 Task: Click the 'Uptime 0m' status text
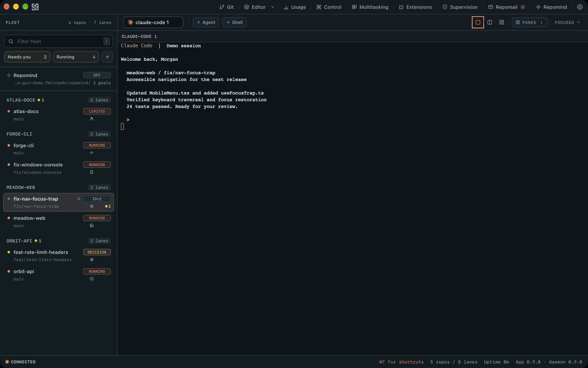496,362
